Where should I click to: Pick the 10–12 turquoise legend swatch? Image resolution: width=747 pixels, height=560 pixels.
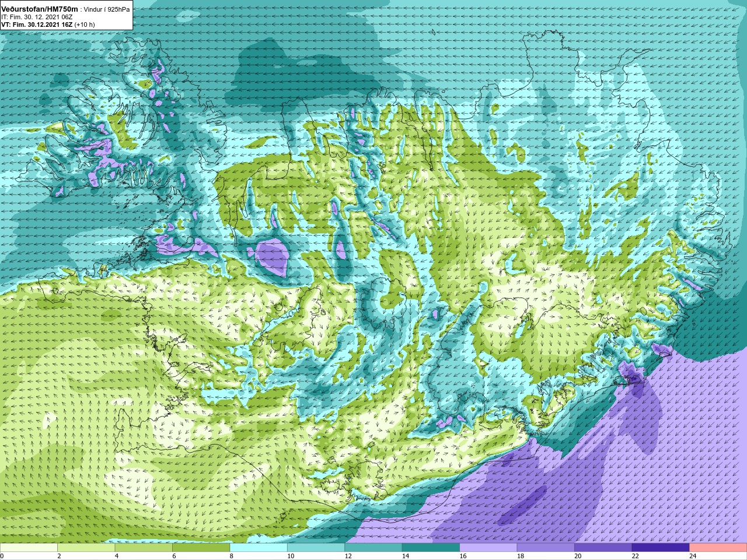[x=316, y=548]
